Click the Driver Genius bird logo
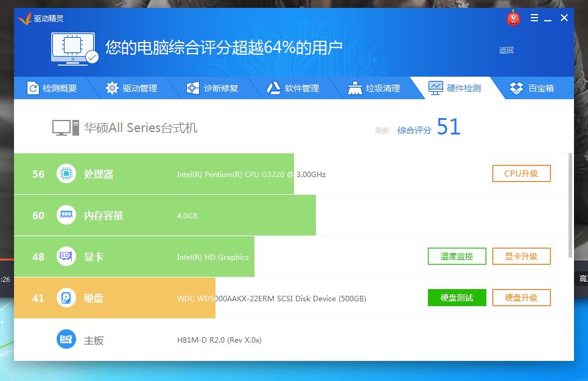This screenshot has width=588, height=381. coord(24,18)
